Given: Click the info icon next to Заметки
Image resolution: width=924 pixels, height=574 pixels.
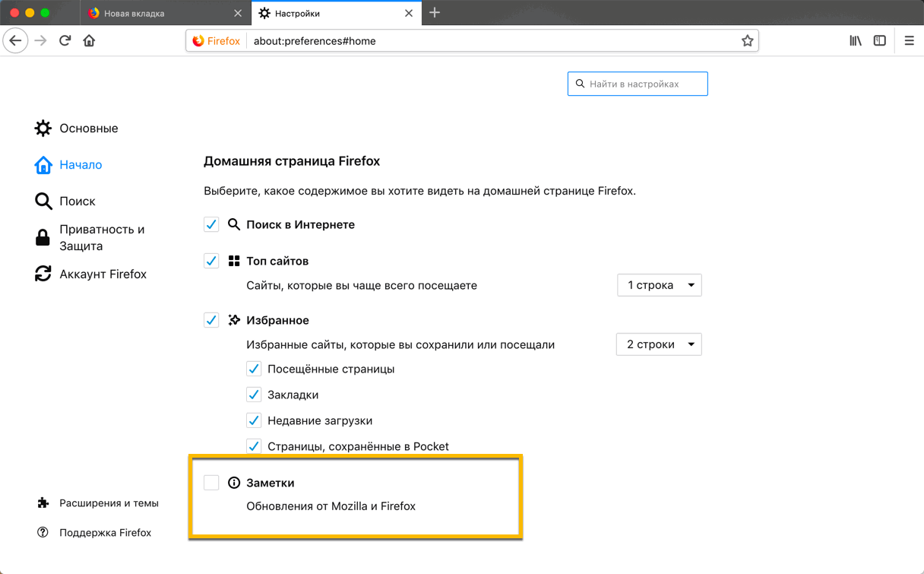Looking at the screenshot, I should pyautogui.click(x=233, y=481).
